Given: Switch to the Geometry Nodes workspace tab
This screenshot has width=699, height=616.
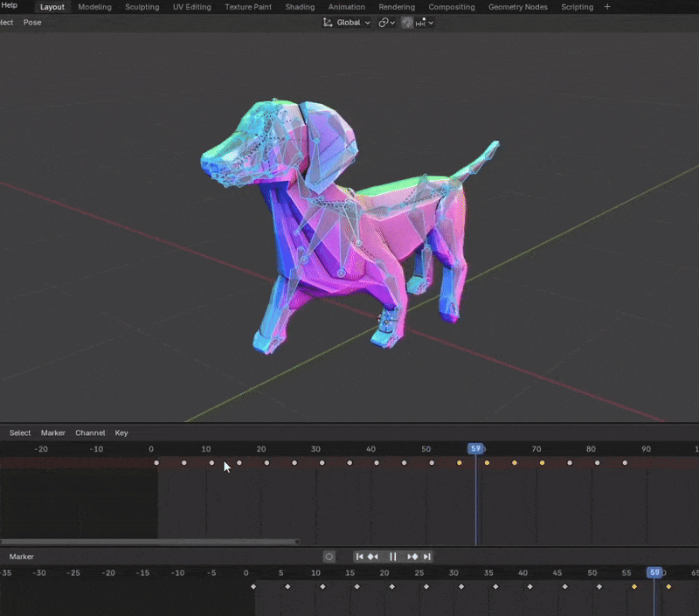Looking at the screenshot, I should tap(517, 7).
